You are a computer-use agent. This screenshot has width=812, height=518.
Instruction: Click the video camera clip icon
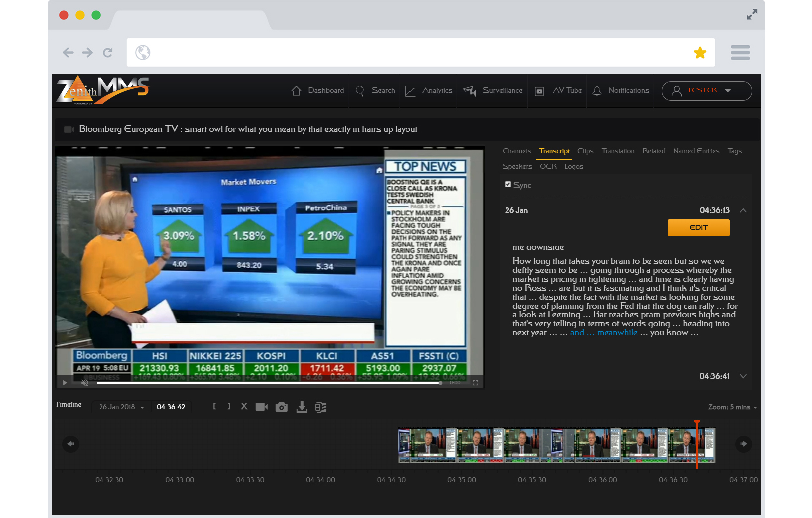point(261,407)
